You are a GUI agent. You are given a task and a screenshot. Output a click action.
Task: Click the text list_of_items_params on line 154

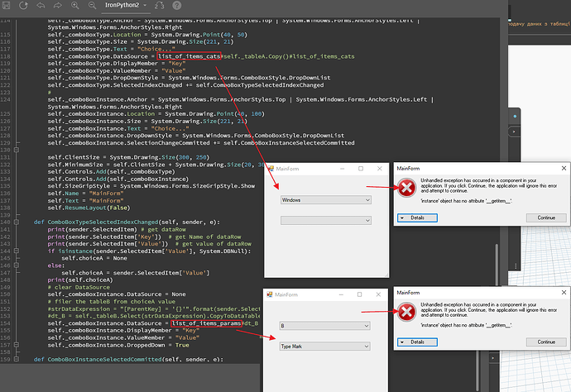pyautogui.click(x=207, y=323)
